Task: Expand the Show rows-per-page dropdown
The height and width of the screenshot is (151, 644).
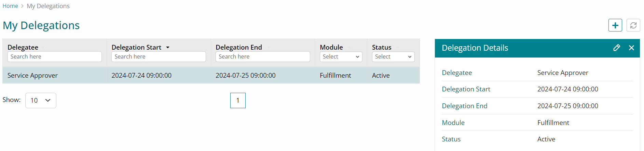Action: (41, 100)
